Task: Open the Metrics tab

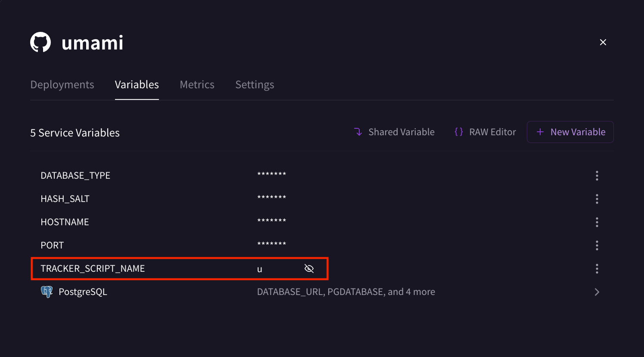Action: 197,84
